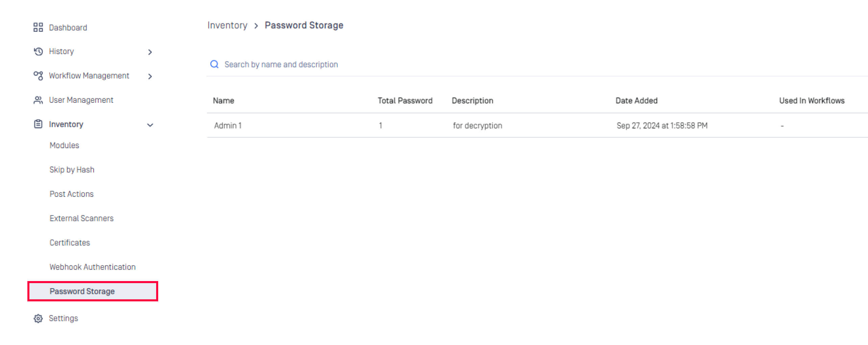Click the User Management people icon

point(38,100)
